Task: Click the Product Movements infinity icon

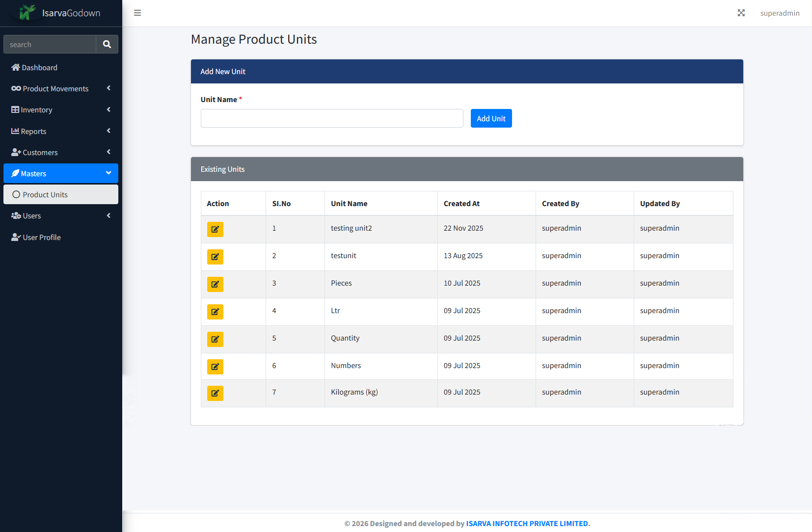Action: click(16, 88)
